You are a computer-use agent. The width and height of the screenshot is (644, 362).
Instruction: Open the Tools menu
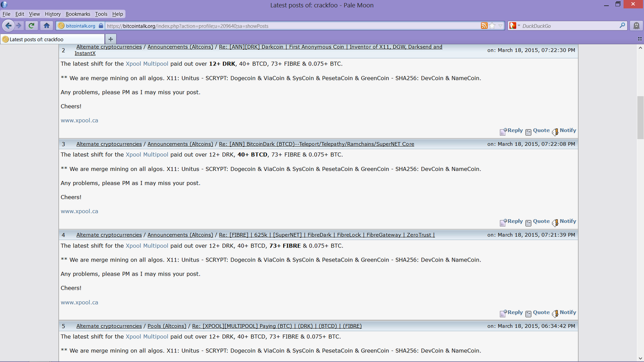101,14
